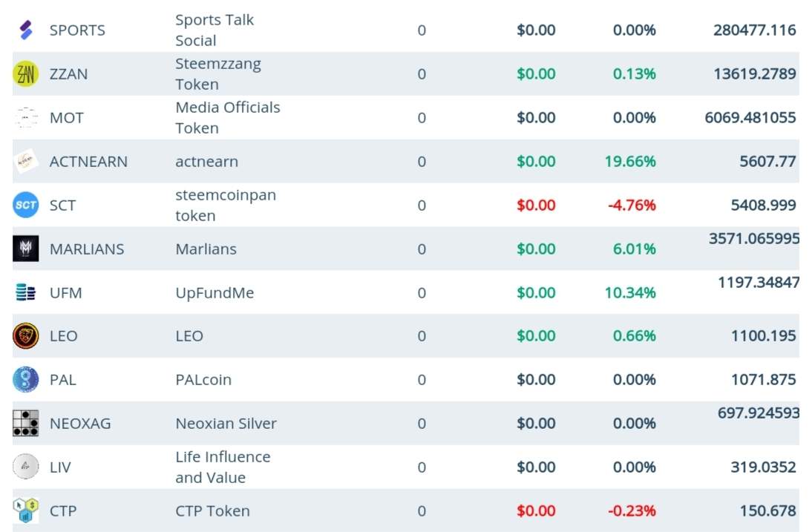This screenshot has width=812, height=532.
Task: Click the ZZAN yellow token icon
Action: click(x=26, y=74)
